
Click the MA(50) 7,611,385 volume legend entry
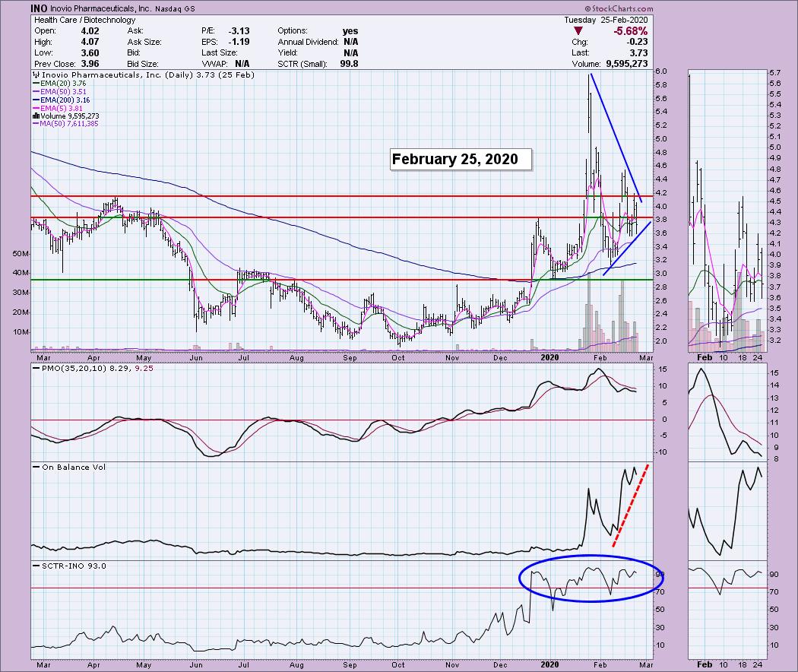point(65,124)
